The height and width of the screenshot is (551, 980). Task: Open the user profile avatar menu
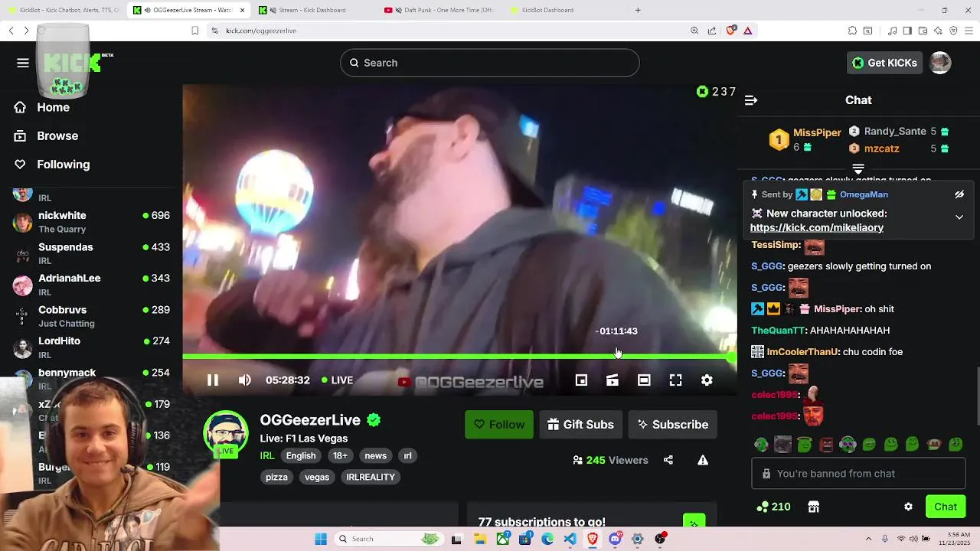pyautogui.click(x=940, y=63)
